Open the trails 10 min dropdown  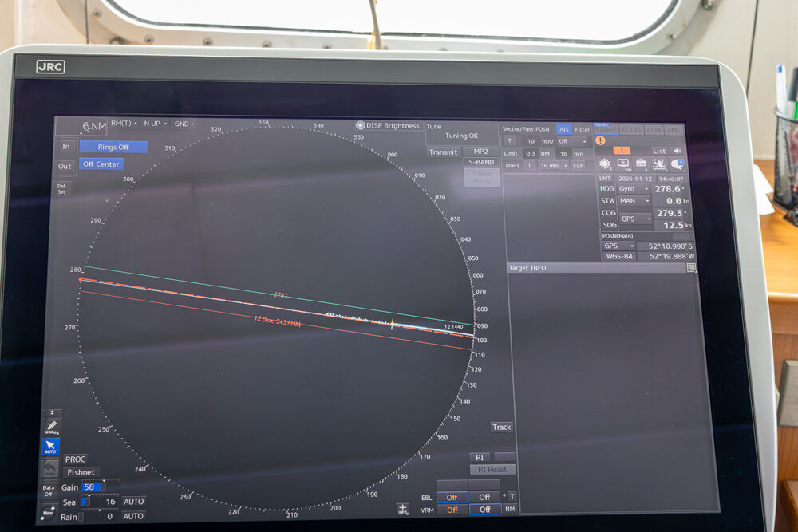pyautogui.click(x=553, y=166)
